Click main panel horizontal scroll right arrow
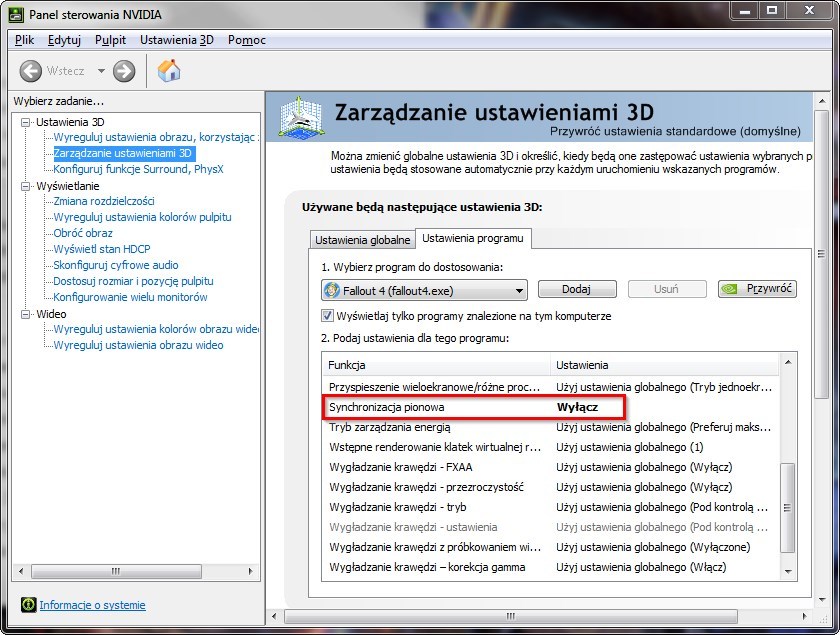The width and height of the screenshot is (840, 635). (x=805, y=616)
